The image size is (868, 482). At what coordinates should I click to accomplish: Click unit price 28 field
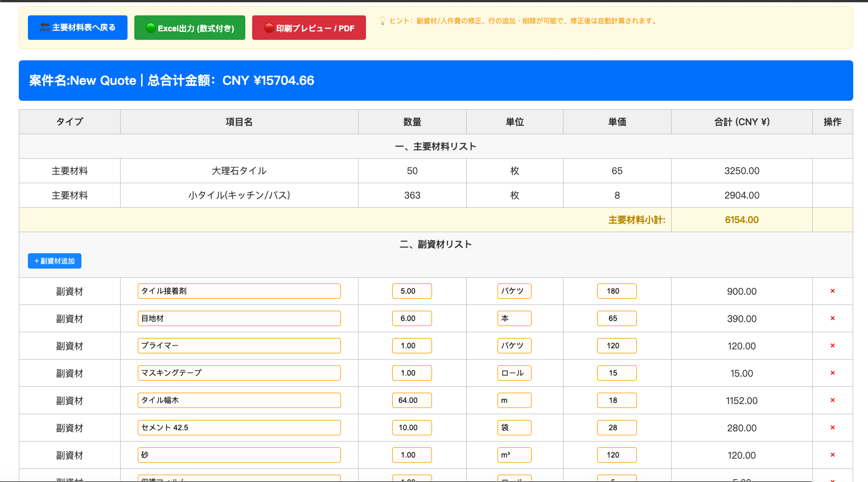[617, 427]
